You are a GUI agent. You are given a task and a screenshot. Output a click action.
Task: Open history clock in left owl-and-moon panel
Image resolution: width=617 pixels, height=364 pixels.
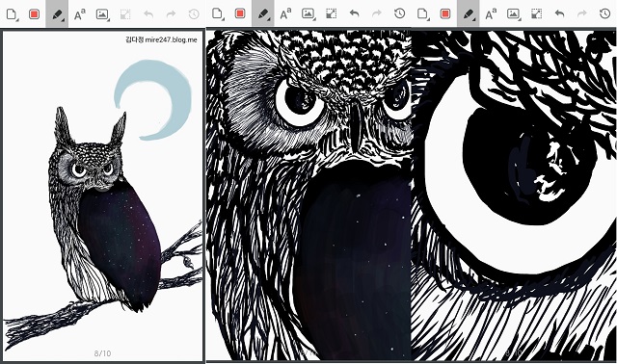194,14
